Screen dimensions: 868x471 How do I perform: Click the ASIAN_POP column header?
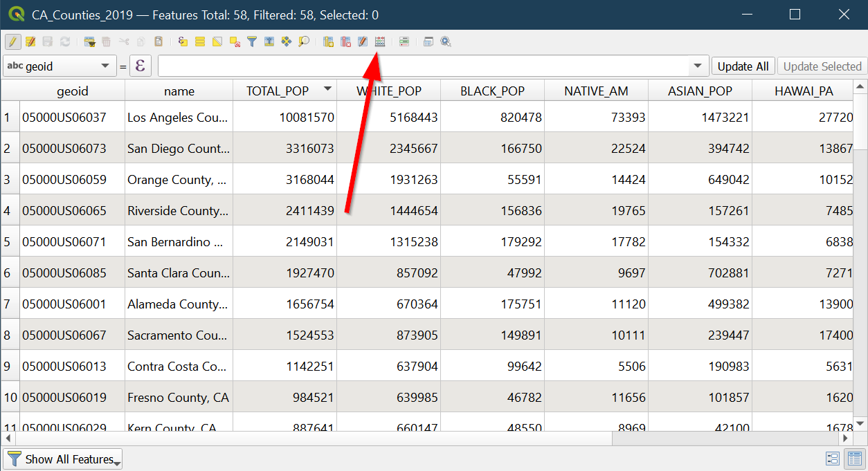[x=700, y=91]
